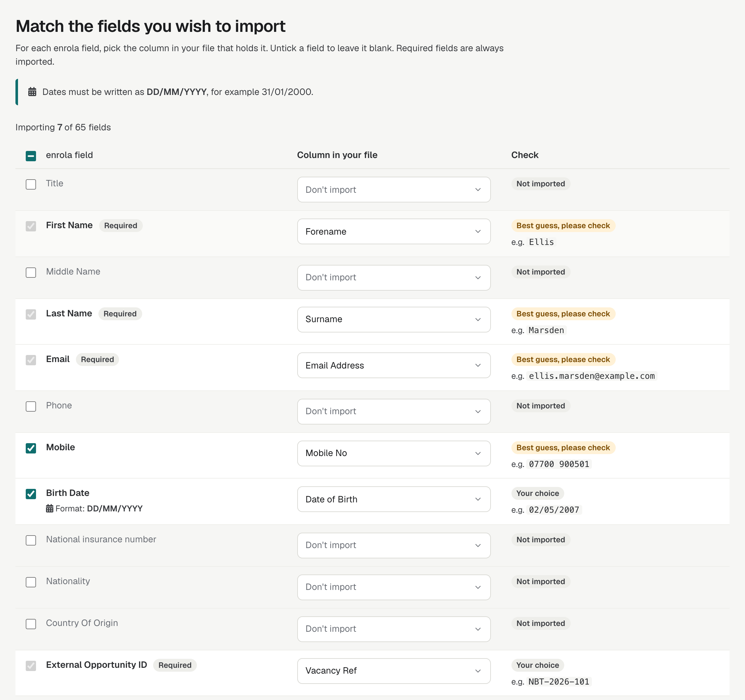Click the calendar icon in the dates notice
This screenshot has height=700, width=745.
coord(32,92)
